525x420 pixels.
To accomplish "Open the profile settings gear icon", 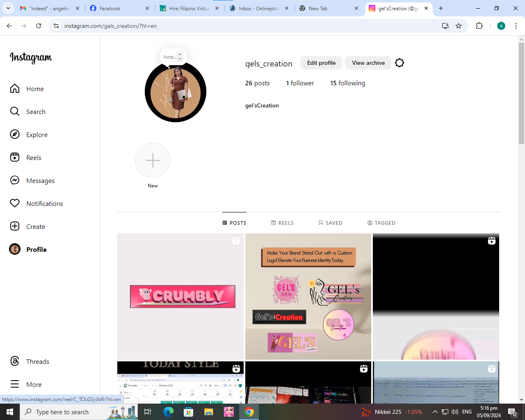I will tap(399, 63).
